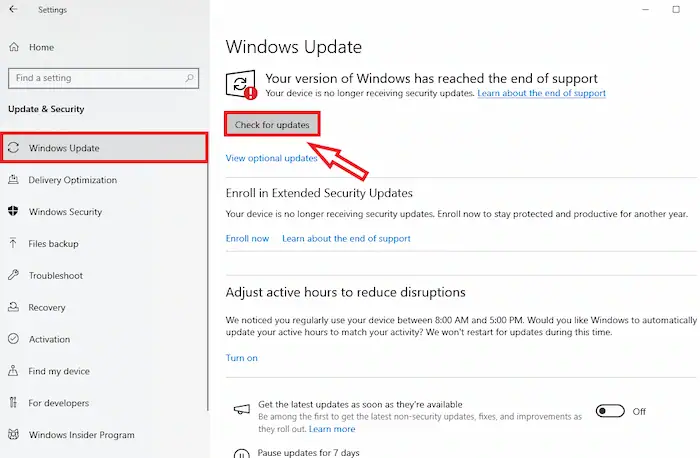
Task: Click the Windows Insider Program cat icon
Action: (13, 434)
